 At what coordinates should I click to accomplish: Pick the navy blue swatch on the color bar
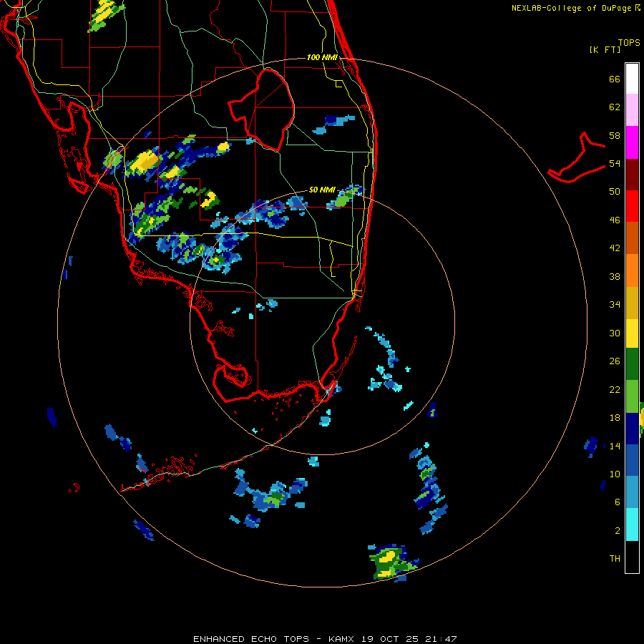[x=632, y=429]
